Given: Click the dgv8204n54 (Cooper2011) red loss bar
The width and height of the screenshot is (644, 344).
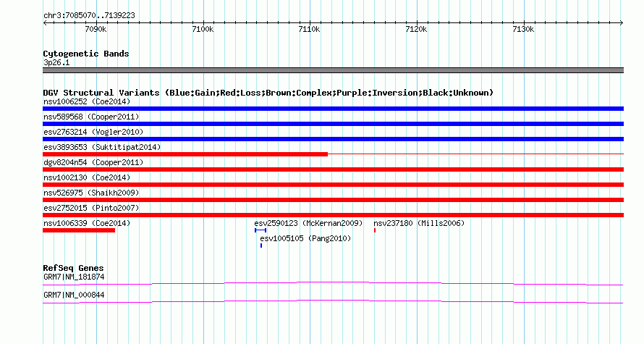Looking at the screenshot, I should (333, 169).
